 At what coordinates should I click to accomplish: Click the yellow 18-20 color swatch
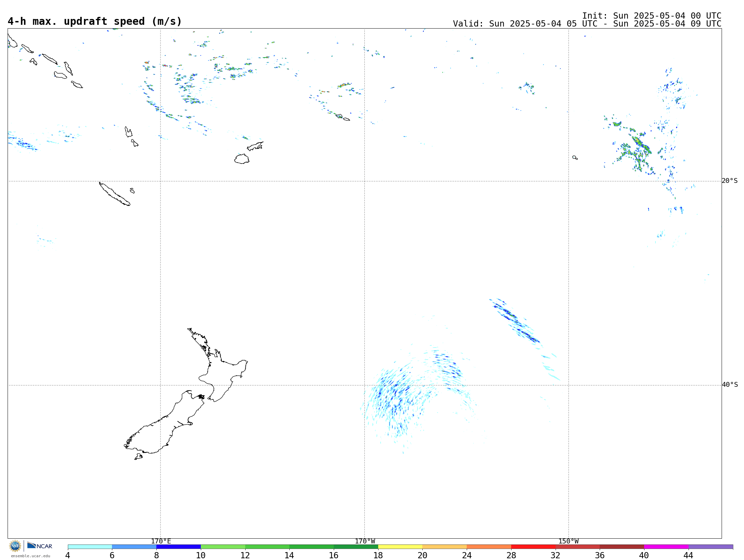400,547
